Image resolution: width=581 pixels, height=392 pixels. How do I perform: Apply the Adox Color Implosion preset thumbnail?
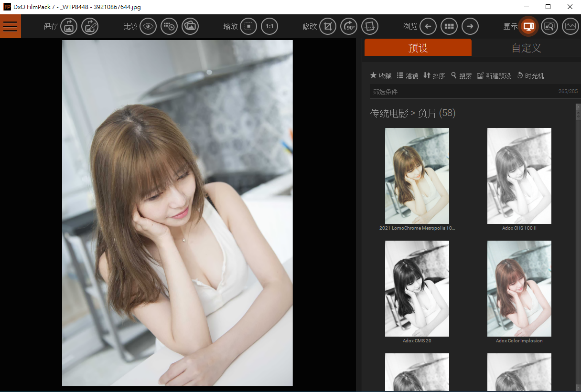tap(519, 288)
